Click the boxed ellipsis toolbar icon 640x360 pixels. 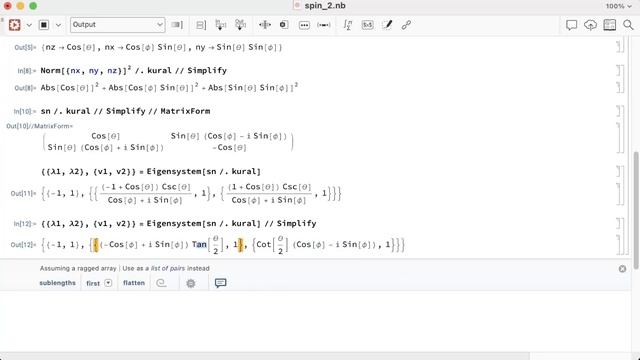[x=304, y=25]
